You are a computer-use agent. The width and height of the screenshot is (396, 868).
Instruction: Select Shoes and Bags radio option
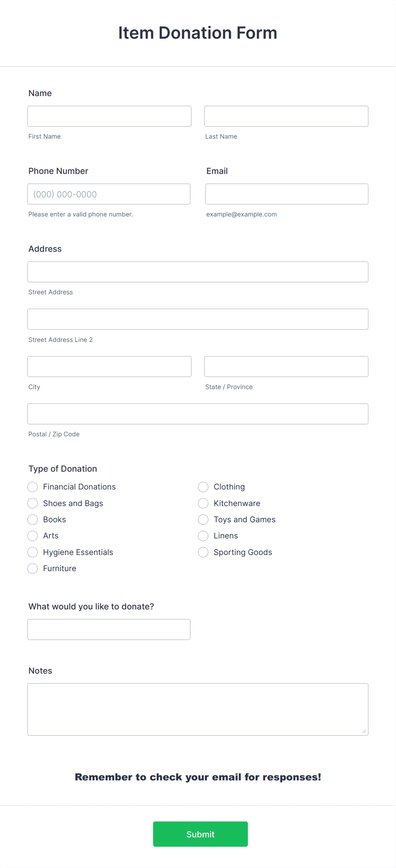pyautogui.click(x=33, y=504)
